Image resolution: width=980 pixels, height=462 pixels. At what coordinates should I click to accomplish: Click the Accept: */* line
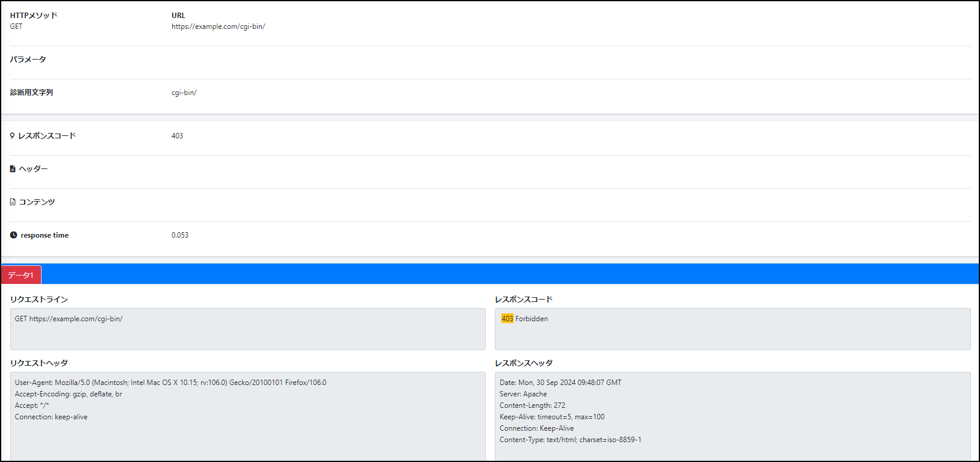coord(32,405)
